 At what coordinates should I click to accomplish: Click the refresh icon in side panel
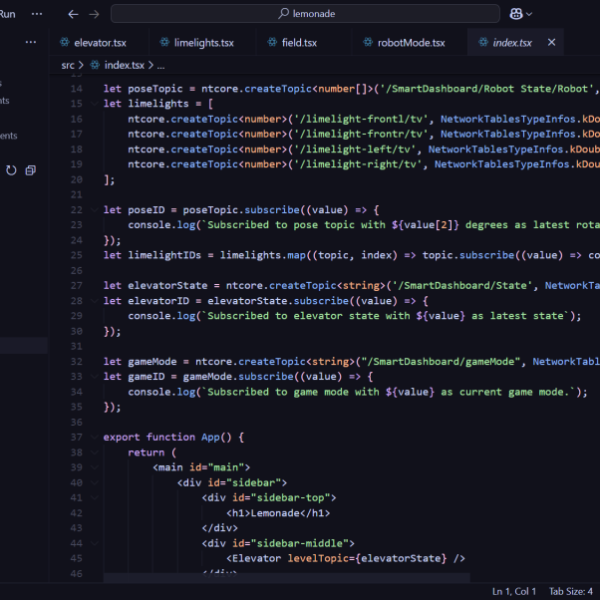pos(11,170)
